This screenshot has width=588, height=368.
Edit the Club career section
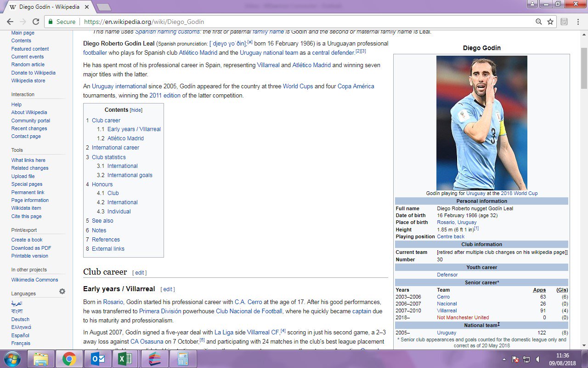point(140,273)
